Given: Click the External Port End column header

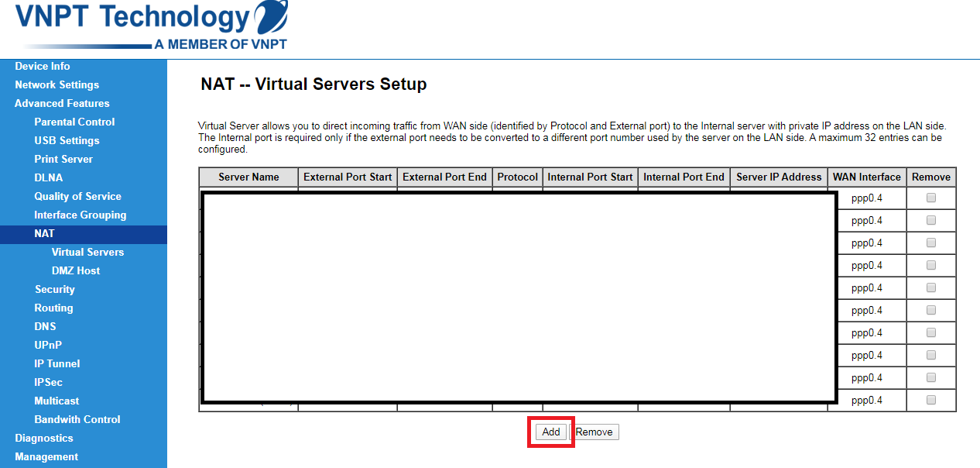Looking at the screenshot, I should click(445, 177).
